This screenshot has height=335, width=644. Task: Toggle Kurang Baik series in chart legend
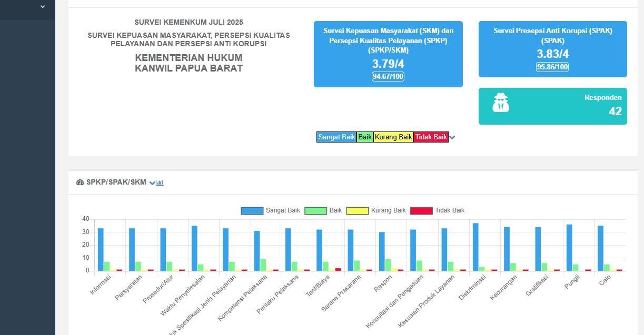[376, 210]
